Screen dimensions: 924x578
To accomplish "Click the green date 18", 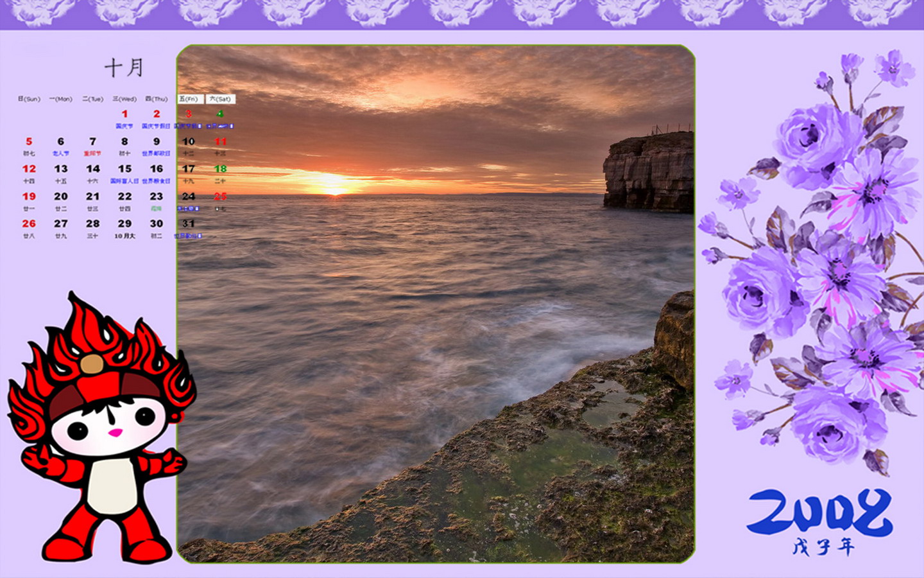I will 220,169.
